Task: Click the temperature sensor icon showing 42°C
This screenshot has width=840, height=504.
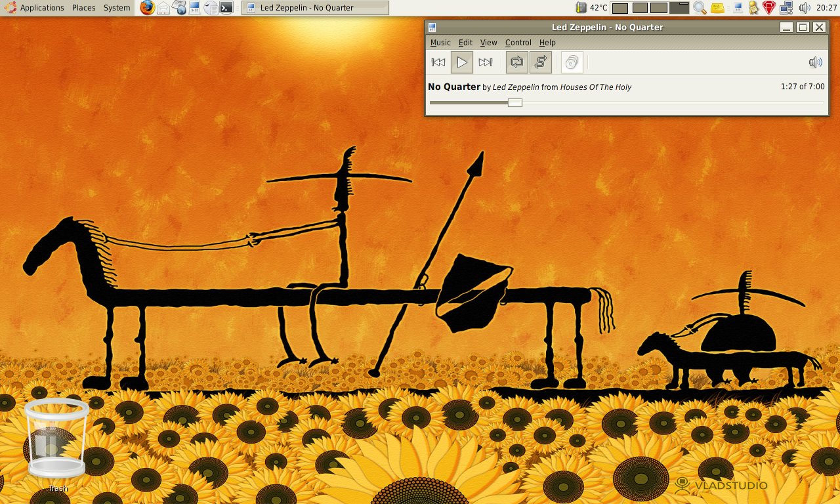Action: [581, 8]
